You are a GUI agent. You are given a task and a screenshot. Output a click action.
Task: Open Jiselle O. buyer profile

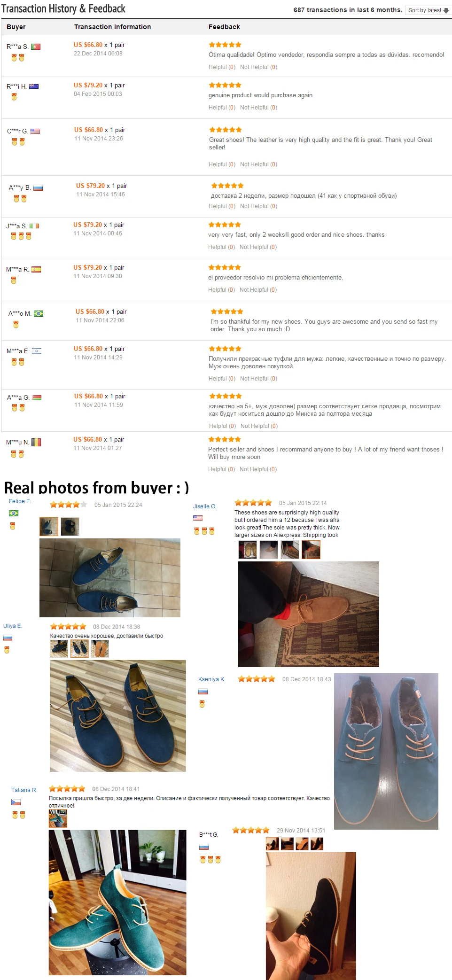point(205,506)
